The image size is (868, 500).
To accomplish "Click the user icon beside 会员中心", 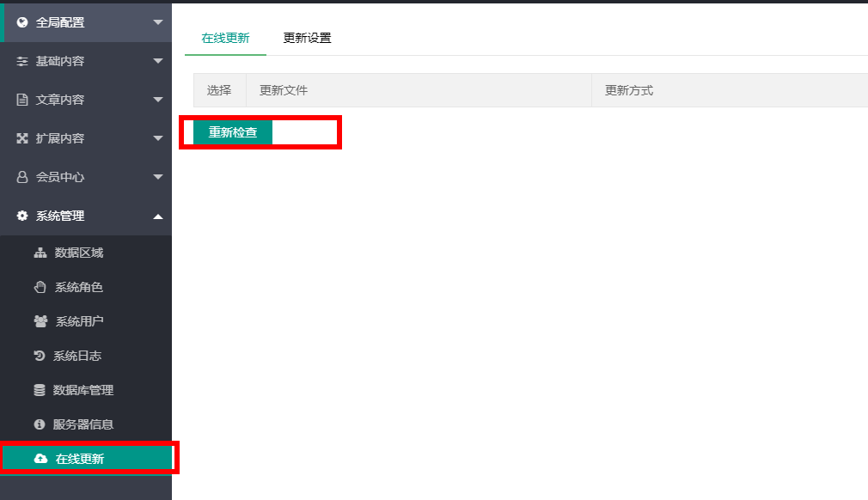I will point(22,177).
